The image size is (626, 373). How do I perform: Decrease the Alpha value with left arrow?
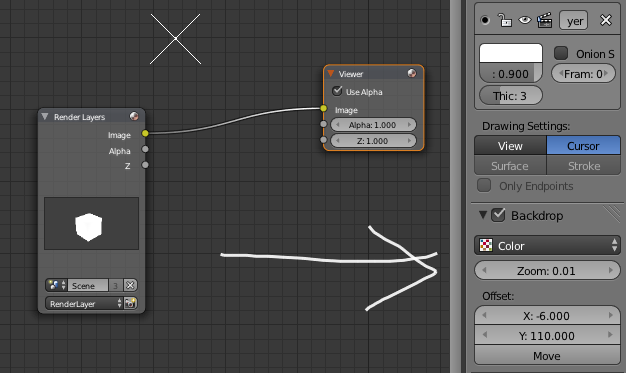coord(338,125)
